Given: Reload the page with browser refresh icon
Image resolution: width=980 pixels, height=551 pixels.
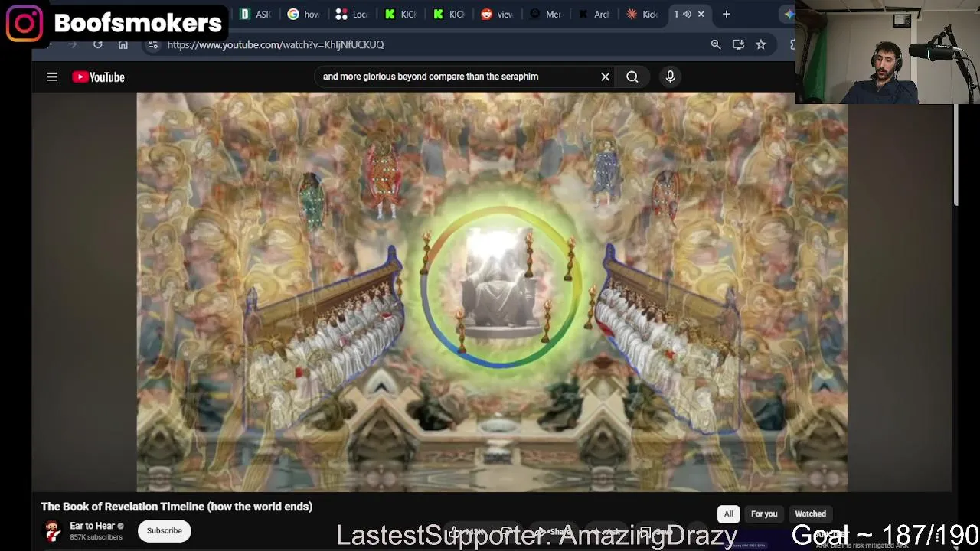Looking at the screenshot, I should (98, 44).
